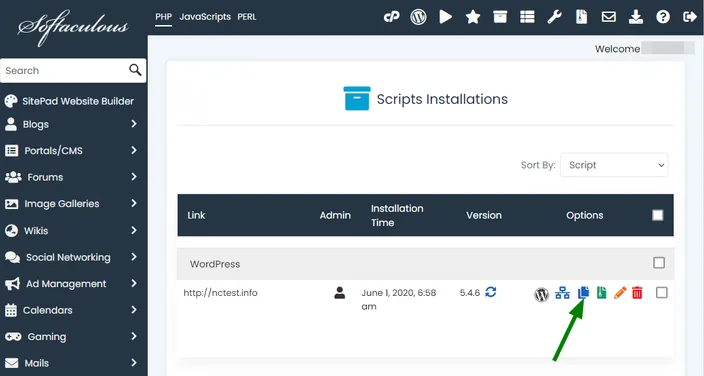The width and height of the screenshot is (704, 376).
Task: Expand the Calendars chevron
Action: (134, 310)
